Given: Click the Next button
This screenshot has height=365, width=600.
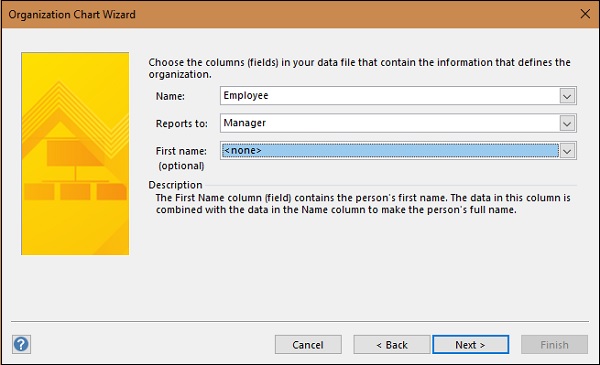Looking at the screenshot, I should (x=471, y=345).
